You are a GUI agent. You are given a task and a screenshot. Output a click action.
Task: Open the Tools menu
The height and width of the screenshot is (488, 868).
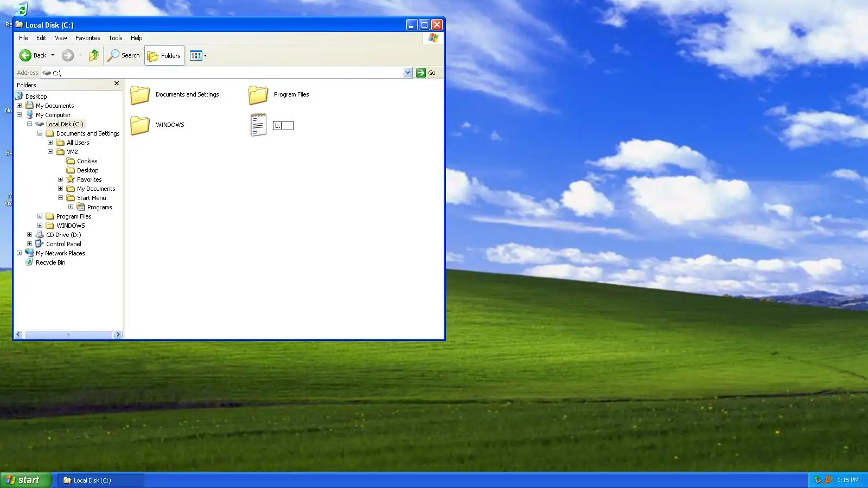click(x=116, y=38)
